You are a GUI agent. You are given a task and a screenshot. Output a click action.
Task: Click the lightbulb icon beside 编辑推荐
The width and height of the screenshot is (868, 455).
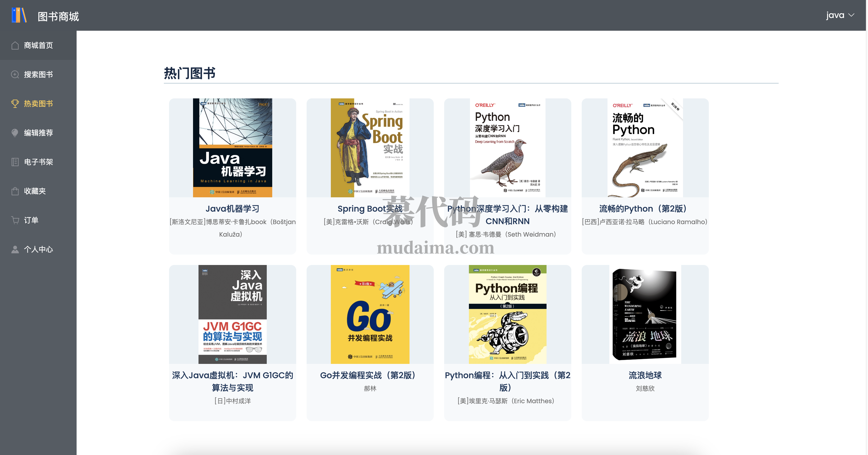[15, 133]
